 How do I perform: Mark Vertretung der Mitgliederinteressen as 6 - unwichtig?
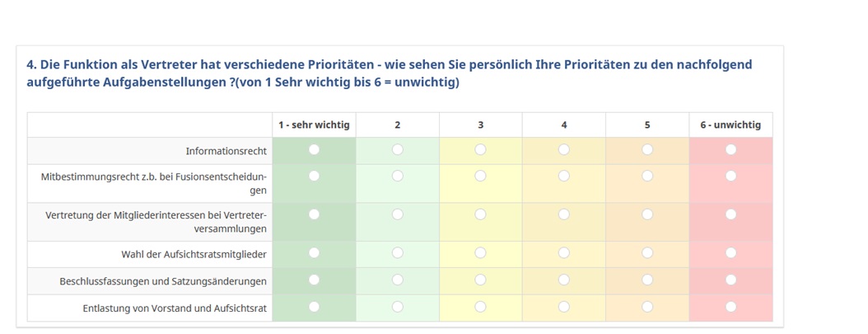click(730, 214)
